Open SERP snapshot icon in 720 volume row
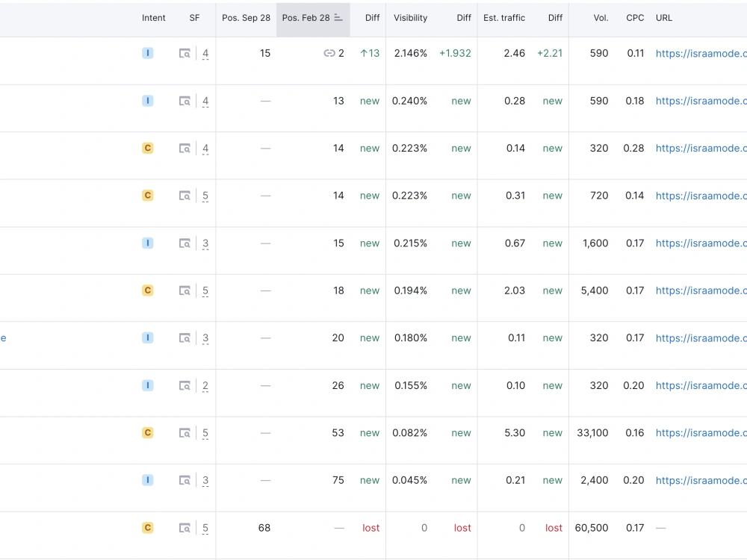 pyautogui.click(x=185, y=196)
